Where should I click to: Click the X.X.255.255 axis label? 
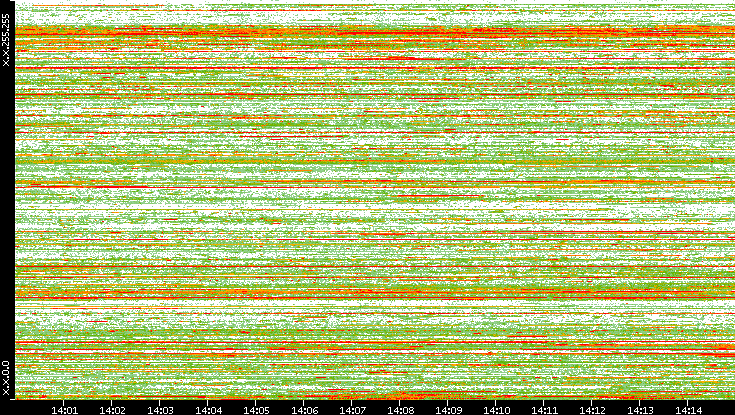click(6, 42)
